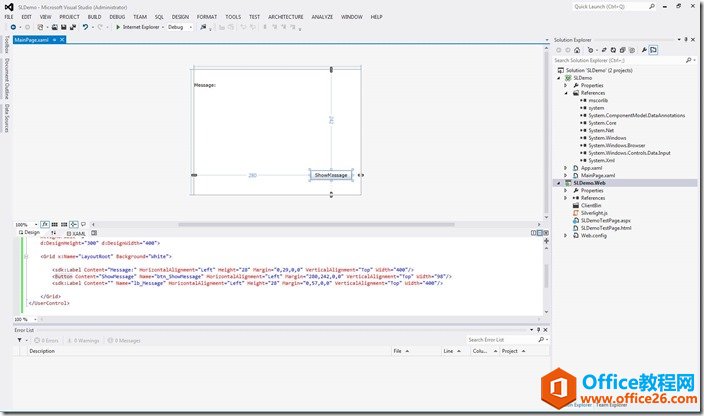Screen dimensions: 704x416
Task: Toggle Show All Files in Solution Explorer
Action: 632,50
